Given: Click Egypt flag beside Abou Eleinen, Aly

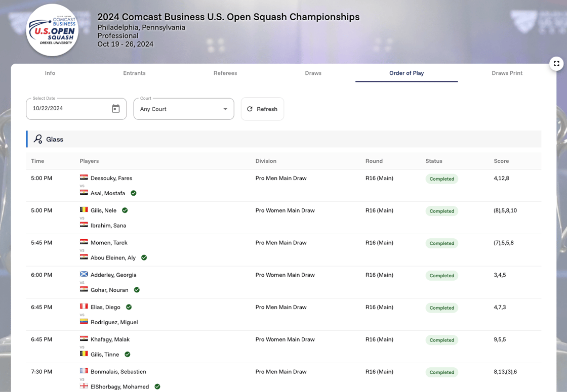Looking at the screenshot, I should point(84,257).
